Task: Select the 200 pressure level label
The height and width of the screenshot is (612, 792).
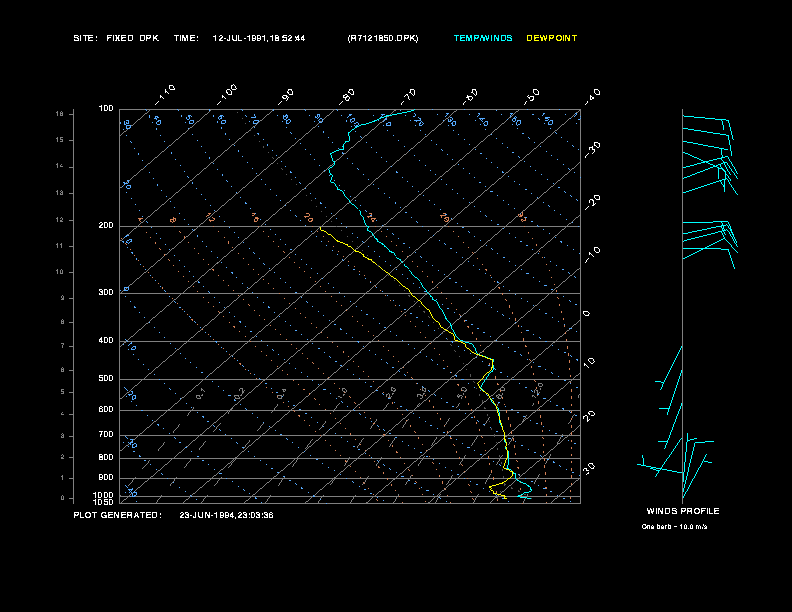Action: click(x=106, y=226)
